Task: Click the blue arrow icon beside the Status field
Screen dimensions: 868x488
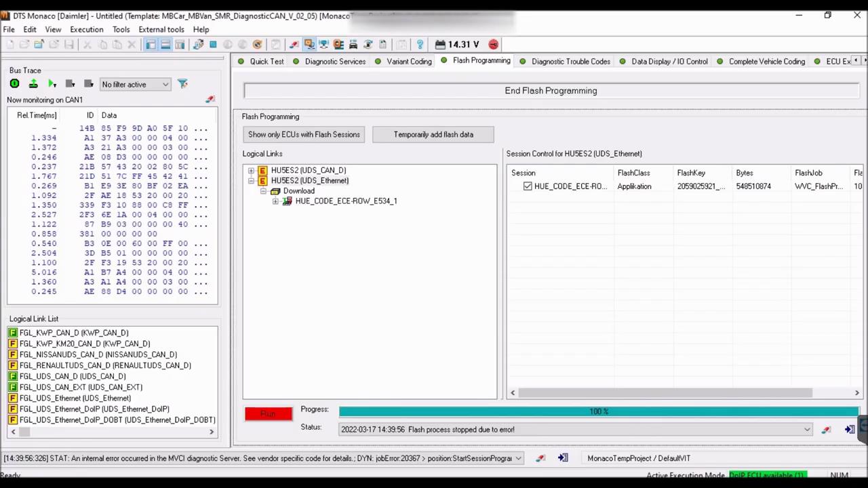Action: (x=849, y=430)
